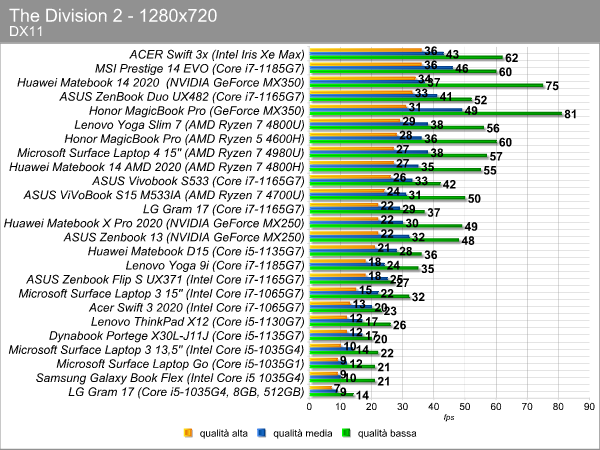Screen dimensions: 600x450
Task: Click 'Microsoft Surface Laptop 4 15"' row label
Action: pyautogui.click(x=161, y=153)
